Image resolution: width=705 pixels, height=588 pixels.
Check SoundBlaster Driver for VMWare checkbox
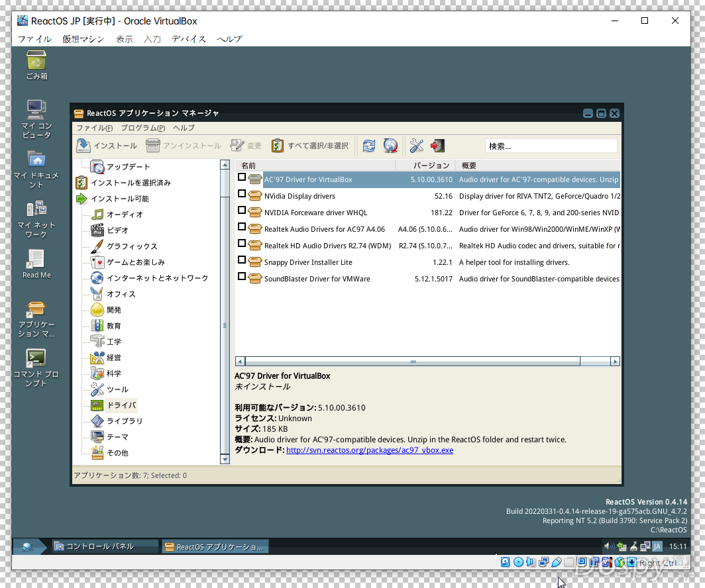241,276
